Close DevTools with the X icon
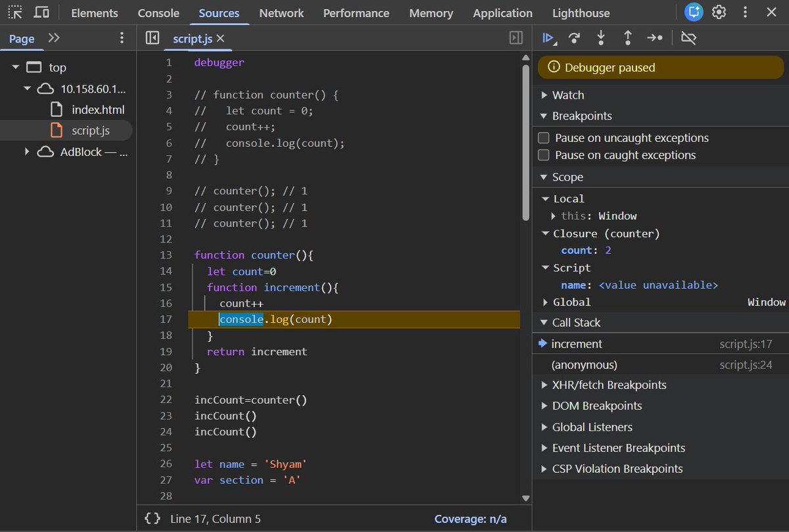 (771, 12)
